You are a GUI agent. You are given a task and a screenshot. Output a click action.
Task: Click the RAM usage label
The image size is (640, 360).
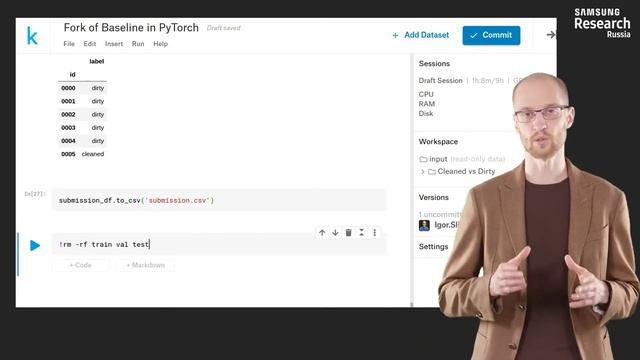[427, 104]
